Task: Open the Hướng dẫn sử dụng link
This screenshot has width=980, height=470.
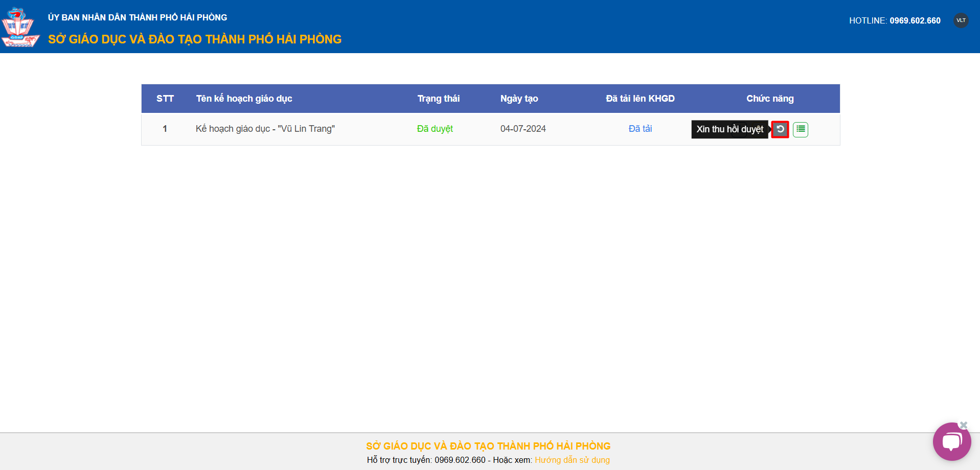Action: [x=572, y=460]
